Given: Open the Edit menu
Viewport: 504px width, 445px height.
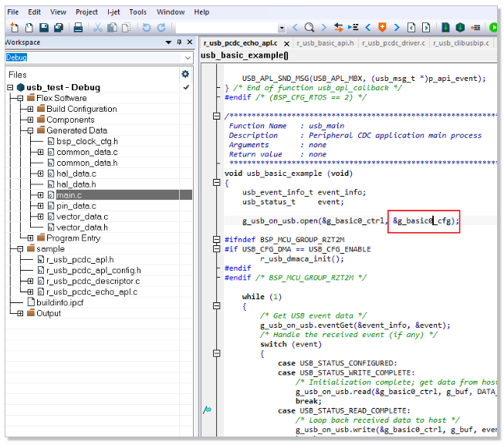Looking at the screenshot, I should [34, 12].
